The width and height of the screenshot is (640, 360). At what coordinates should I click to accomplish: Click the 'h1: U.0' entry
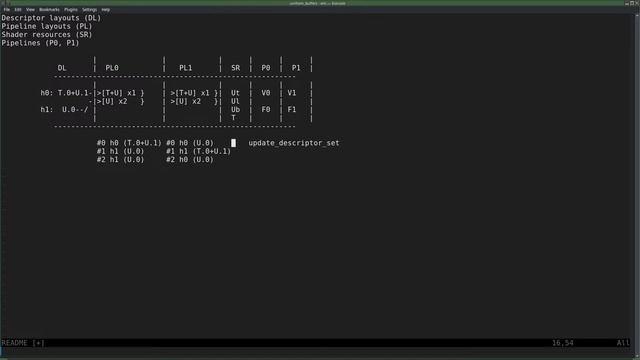[x=58, y=109]
